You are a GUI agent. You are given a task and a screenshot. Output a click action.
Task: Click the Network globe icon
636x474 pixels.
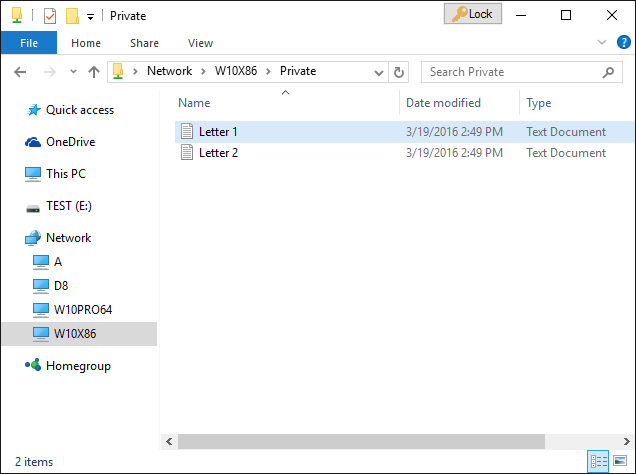click(x=33, y=238)
